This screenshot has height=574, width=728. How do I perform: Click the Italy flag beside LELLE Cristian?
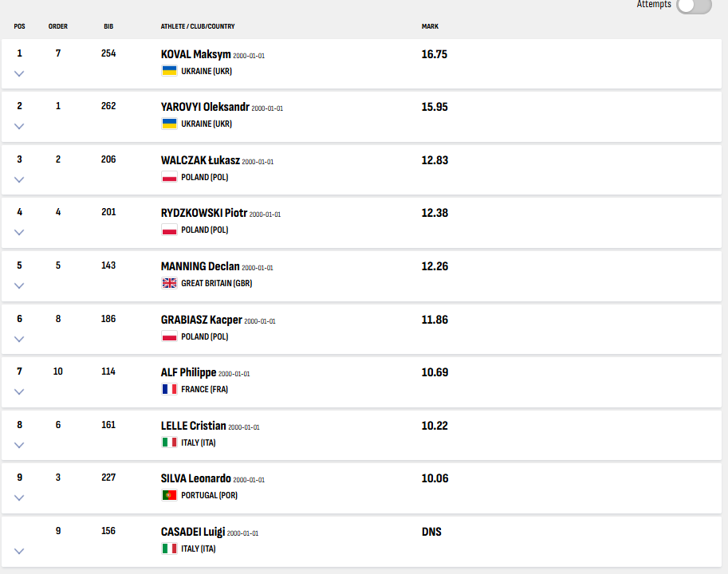pyautogui.click(x=169, y=442)
